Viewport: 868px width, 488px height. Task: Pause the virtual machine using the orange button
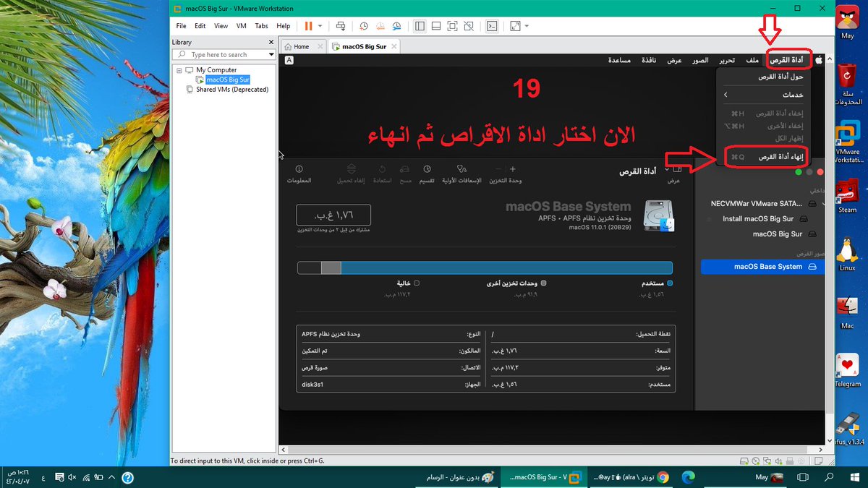pyautogui.click(x=309, y=26)
